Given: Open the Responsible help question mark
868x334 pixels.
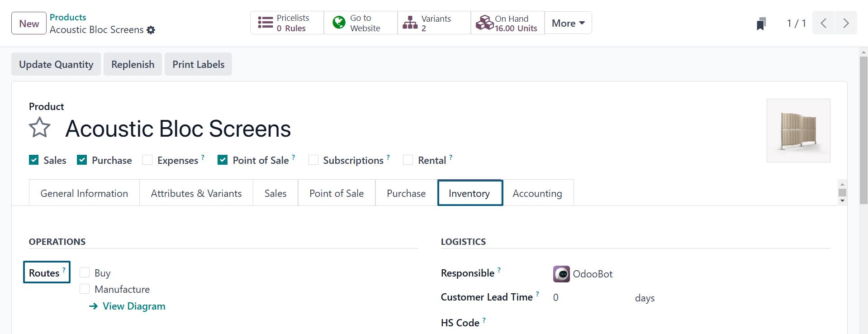Looking at the screenshot, I should [x=499, y=270].
